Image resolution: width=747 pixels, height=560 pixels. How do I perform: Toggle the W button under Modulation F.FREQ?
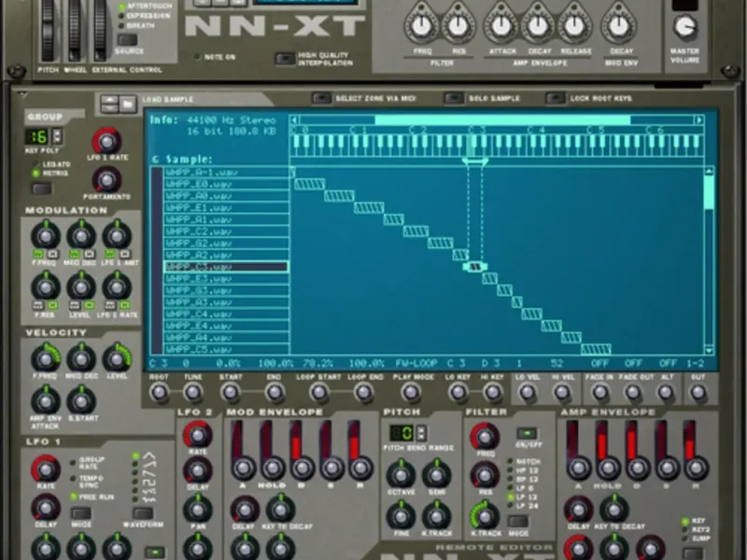click(x=37, y=254)
